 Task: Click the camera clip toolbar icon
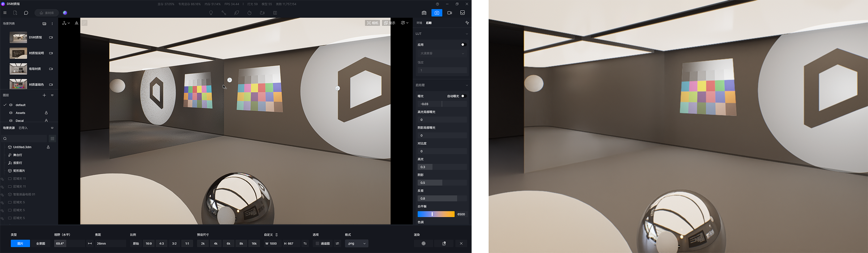[262, 13]
